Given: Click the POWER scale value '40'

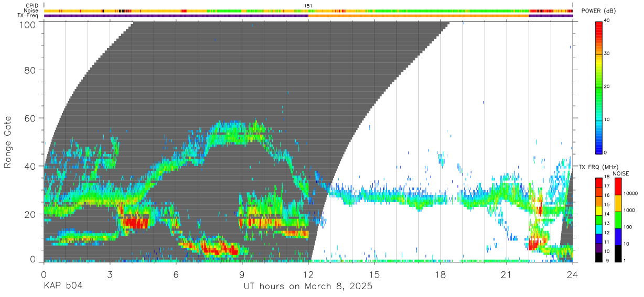Looking at the screenshot, I should 607,21.
